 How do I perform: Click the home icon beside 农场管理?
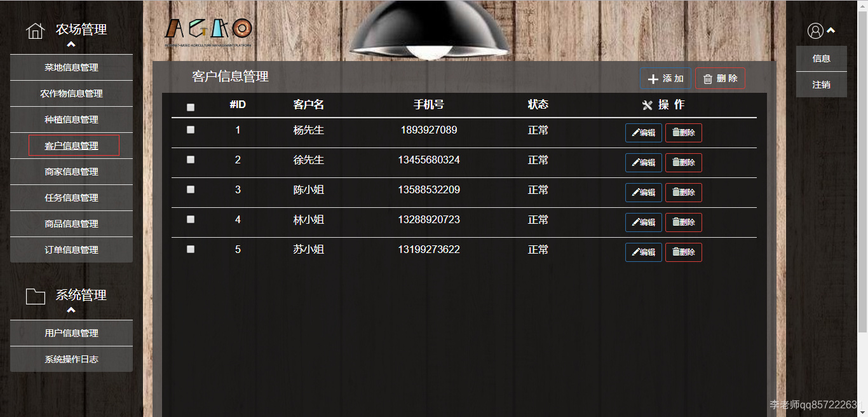tap(35, 31)
